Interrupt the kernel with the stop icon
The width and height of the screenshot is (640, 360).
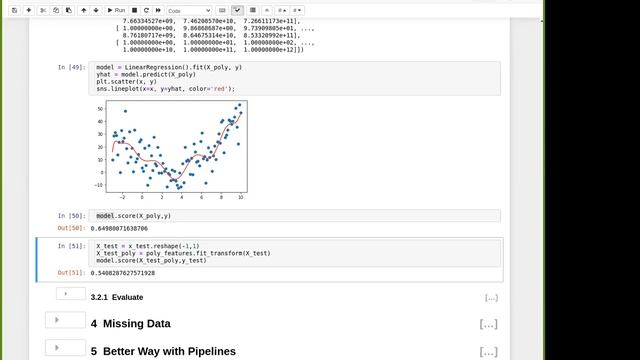pyautogui.click(x=134, y=10)
